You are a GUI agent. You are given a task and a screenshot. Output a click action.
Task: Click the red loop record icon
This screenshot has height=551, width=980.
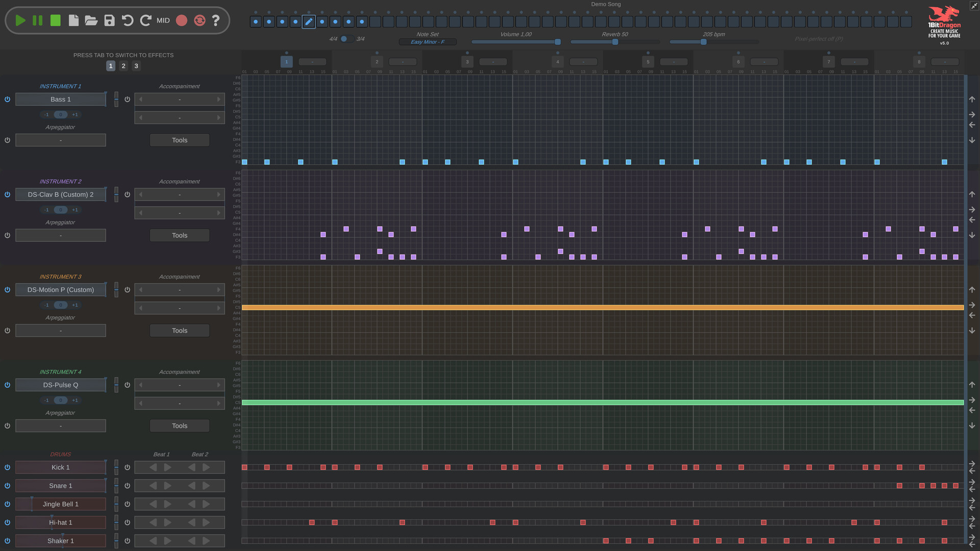coord(200,20)
